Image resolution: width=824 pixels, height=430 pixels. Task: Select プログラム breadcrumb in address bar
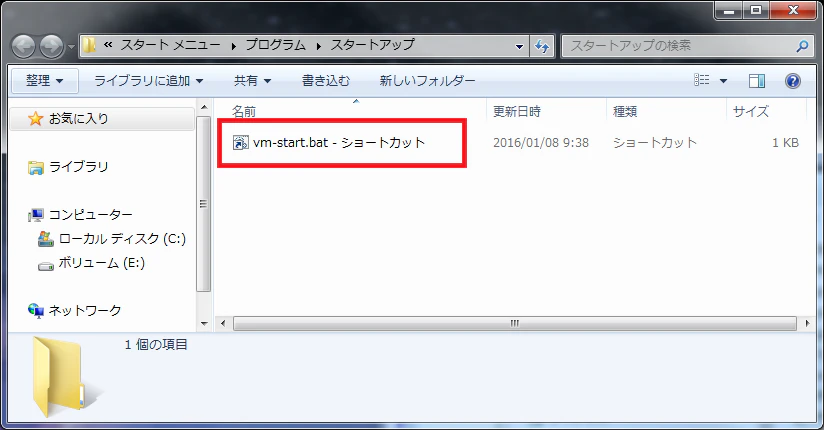click(x=275, y=45)
